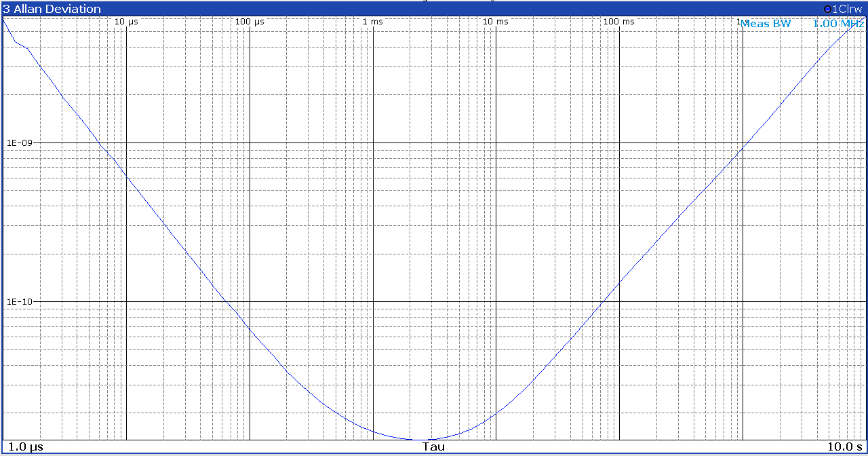The image size is (868, 456).
Task: Select the 1 ms axis marker label
Action: pos(372,22)
